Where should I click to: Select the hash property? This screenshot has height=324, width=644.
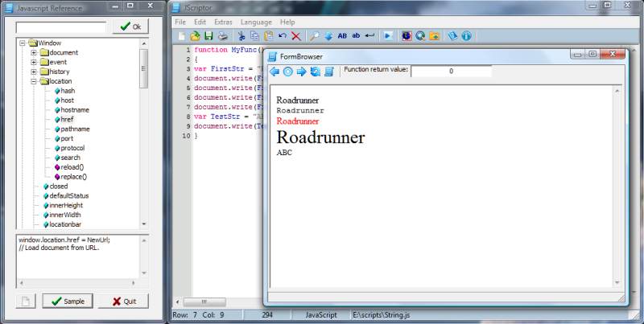click(x=68, y=91)
